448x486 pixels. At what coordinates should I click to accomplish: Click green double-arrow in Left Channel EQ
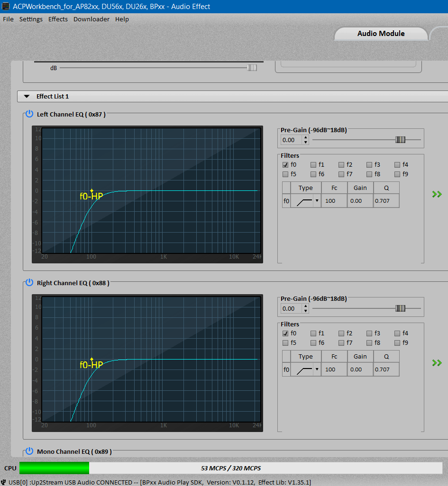pyautogui.click(x=437, y=194)
